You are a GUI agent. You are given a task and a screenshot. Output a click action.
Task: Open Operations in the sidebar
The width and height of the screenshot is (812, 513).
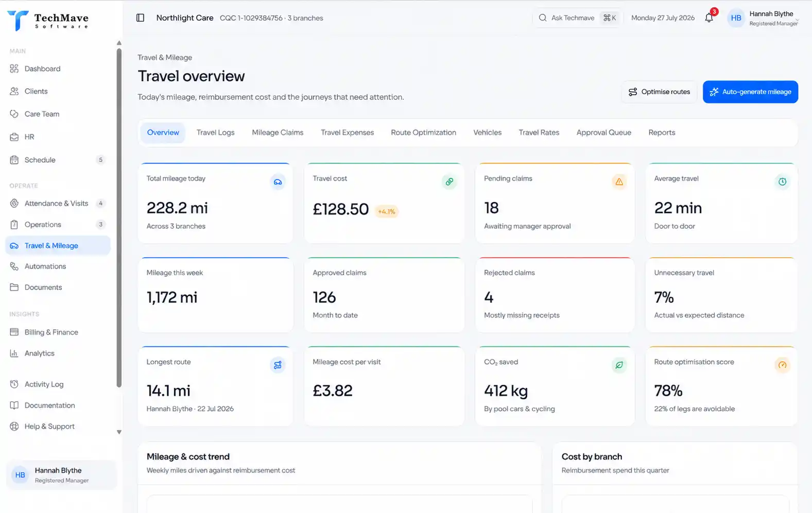(x=58, y=224)
